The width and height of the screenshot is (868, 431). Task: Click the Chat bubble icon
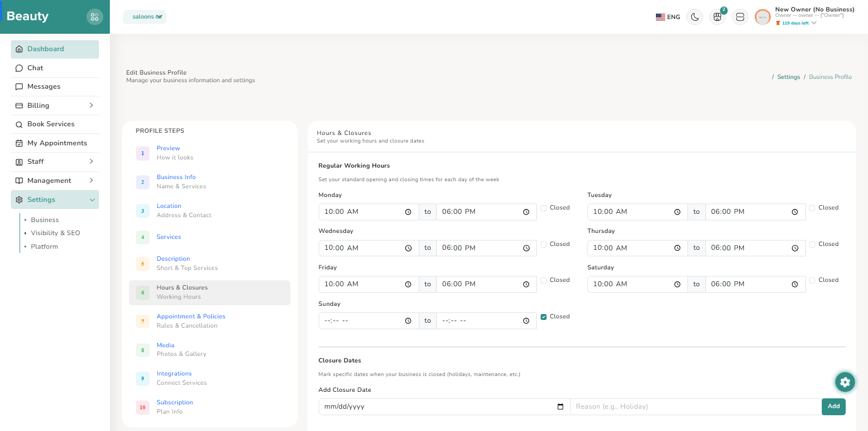pos(19,68)
